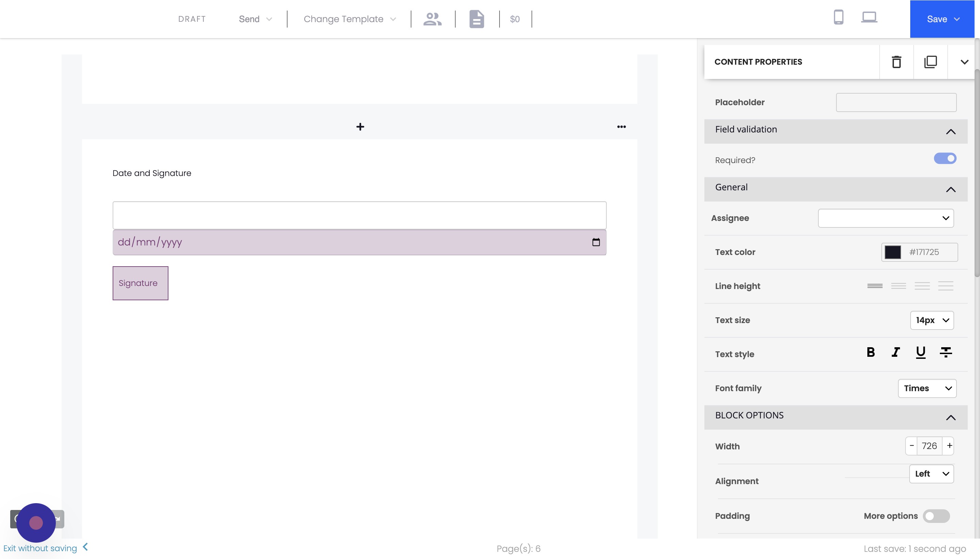Click the duplicate content icon
The height and width of the screenshot is (559, 980).
(x=930, y=62)
